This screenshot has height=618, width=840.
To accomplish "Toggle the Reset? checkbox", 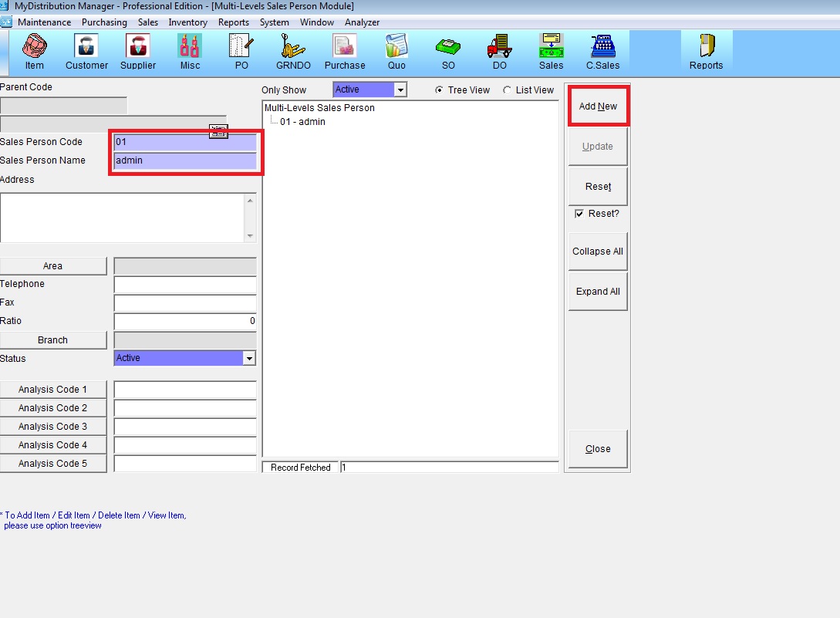I will coord(579,214).
